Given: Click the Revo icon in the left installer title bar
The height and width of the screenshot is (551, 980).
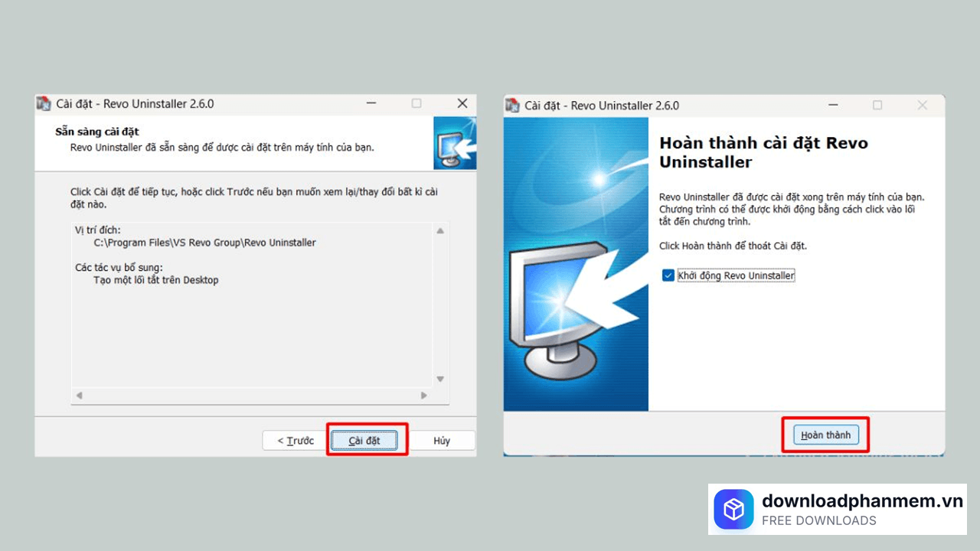Looking at the screenshot, I should (x=44, y=104).
